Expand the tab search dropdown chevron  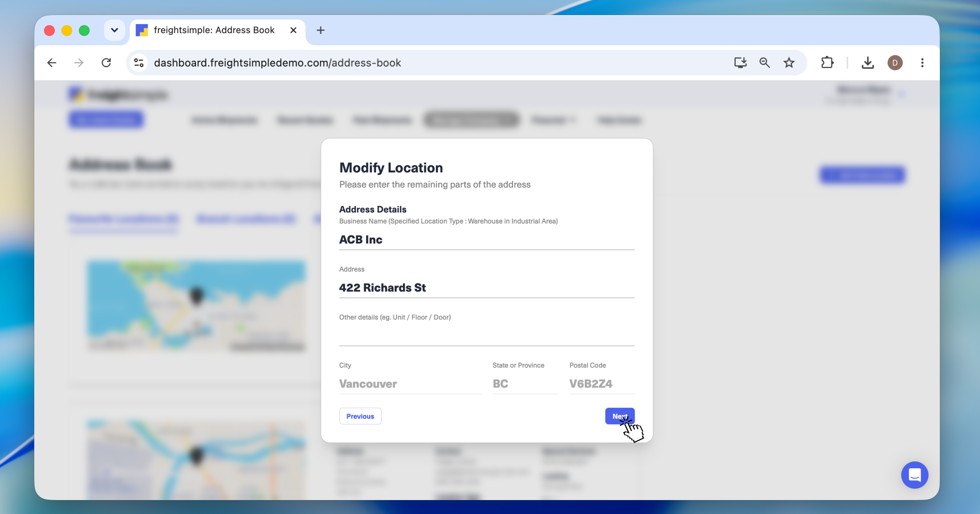click(114, 30)
